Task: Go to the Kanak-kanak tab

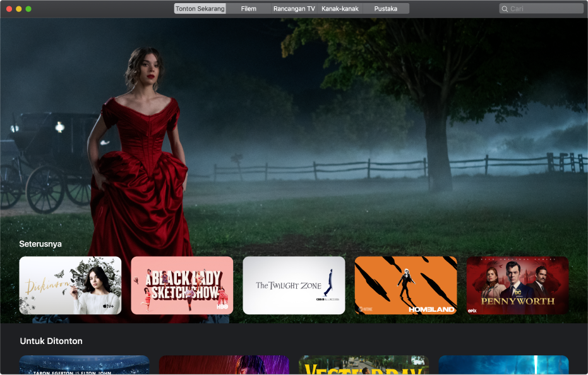Action: click(340, 9)
